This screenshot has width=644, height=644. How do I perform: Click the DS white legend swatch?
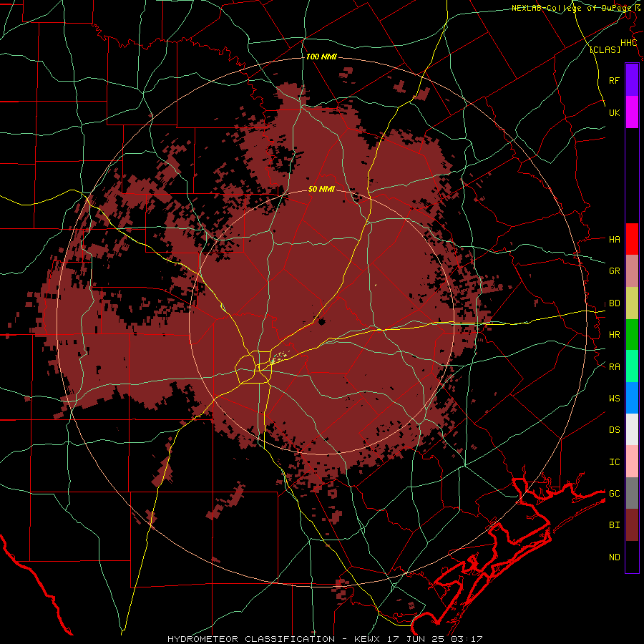click(632, 429)
